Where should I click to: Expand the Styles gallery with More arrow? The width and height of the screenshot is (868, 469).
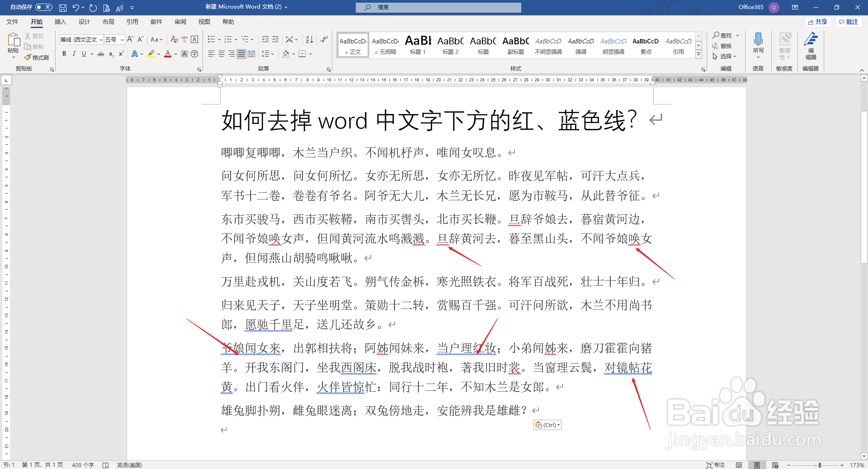(698, 54)
